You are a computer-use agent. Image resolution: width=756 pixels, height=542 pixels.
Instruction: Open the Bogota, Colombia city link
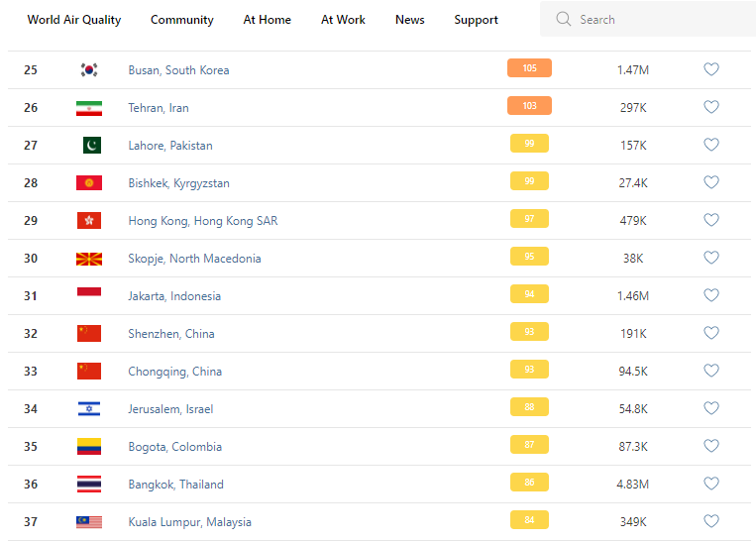pyautogui.click(x=175, y=447)
